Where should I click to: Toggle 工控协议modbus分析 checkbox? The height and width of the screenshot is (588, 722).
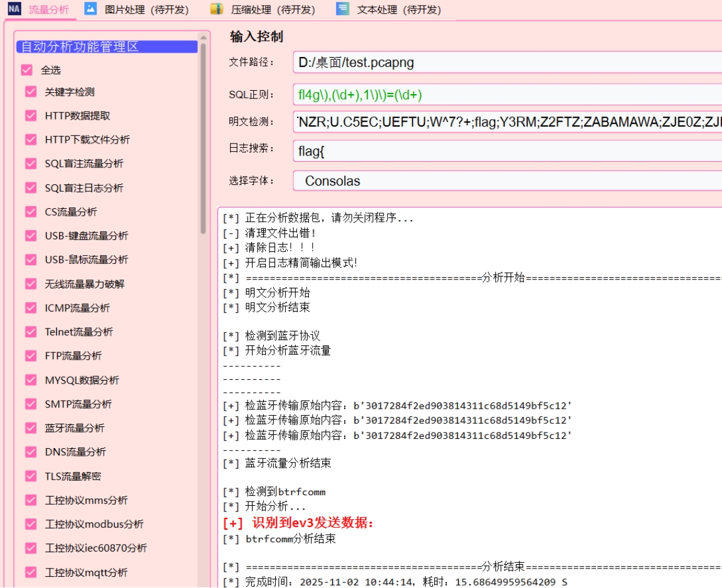pyautogui.click(x=31, y=524)
